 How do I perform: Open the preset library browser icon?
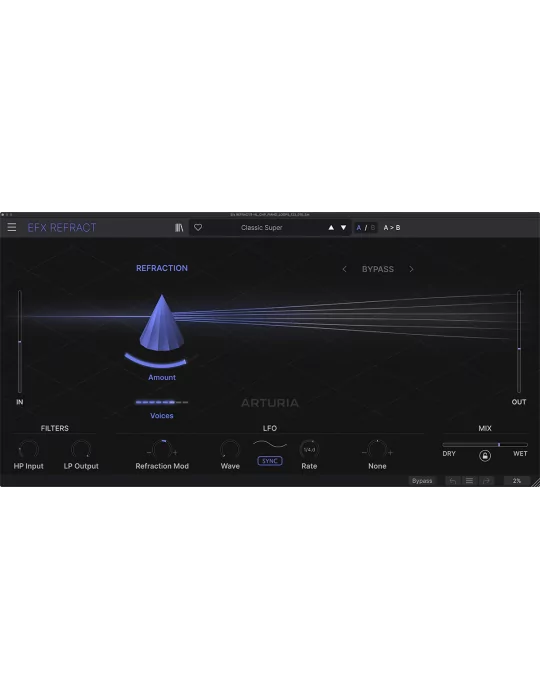[x=179, y=228]
